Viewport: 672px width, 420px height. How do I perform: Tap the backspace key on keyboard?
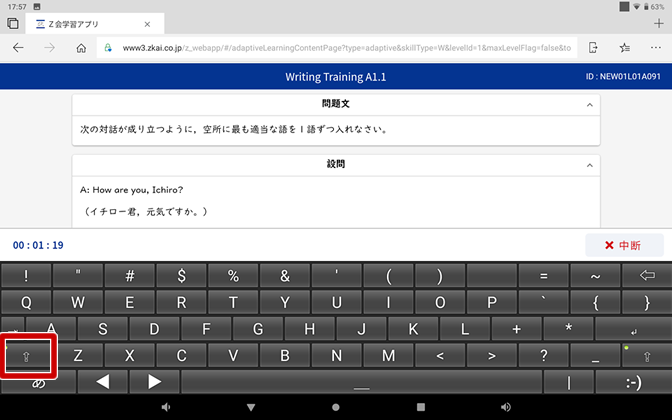pos(647,275)
